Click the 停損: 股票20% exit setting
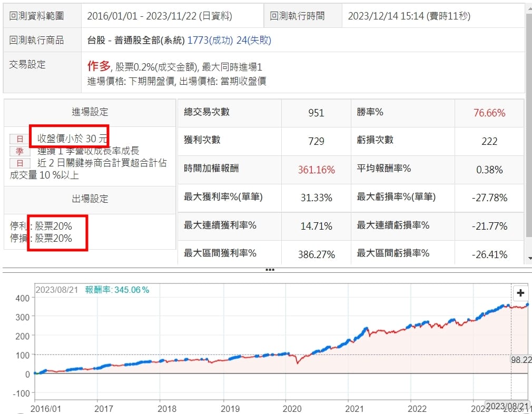The height and width of the screenshot is (414, 532). point(41,238)
